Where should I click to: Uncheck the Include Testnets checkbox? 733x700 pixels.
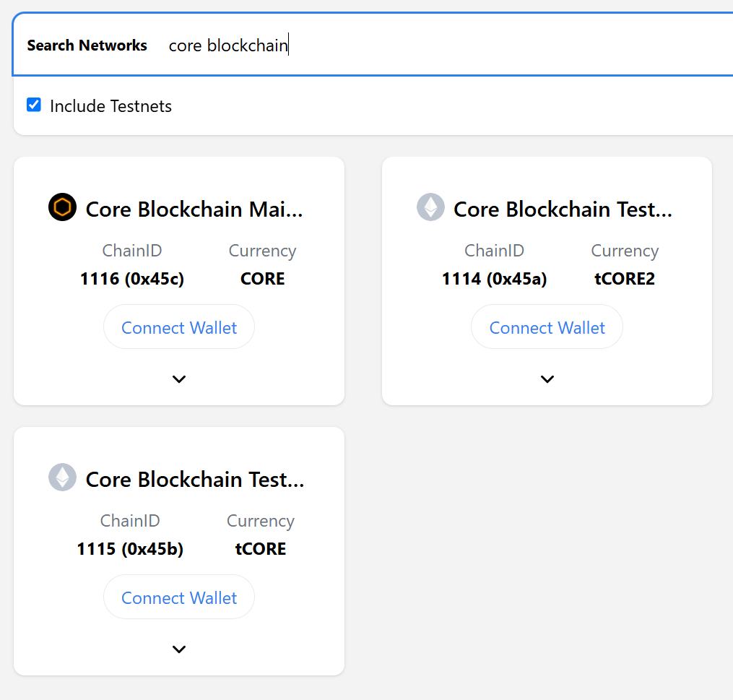[34, 105]
